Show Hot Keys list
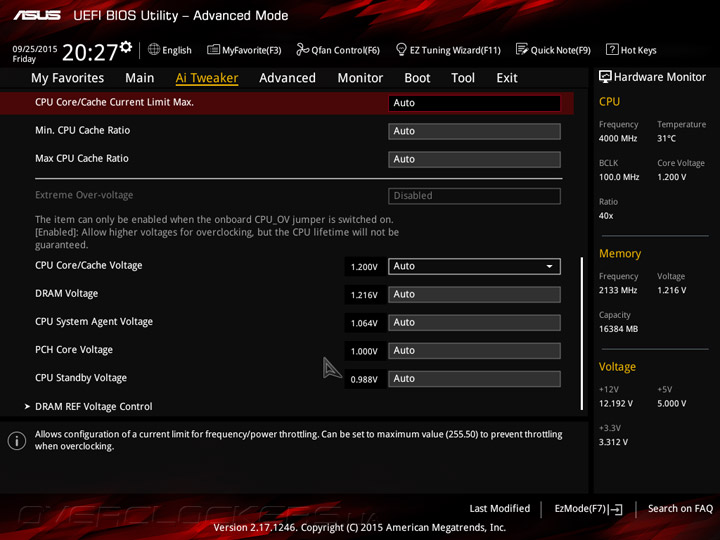The image size is (720, 540). (x=638, y=50)
